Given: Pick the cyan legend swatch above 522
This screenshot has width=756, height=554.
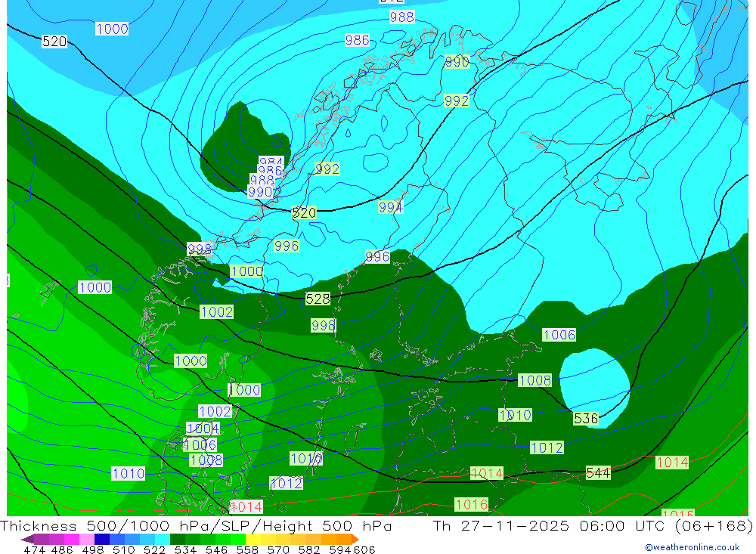Looking at the screenshot, I should point(163,539).
